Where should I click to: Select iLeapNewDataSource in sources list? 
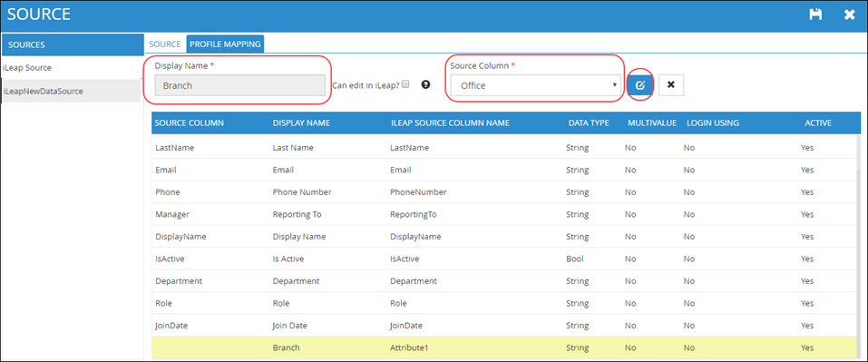point(72,92)
